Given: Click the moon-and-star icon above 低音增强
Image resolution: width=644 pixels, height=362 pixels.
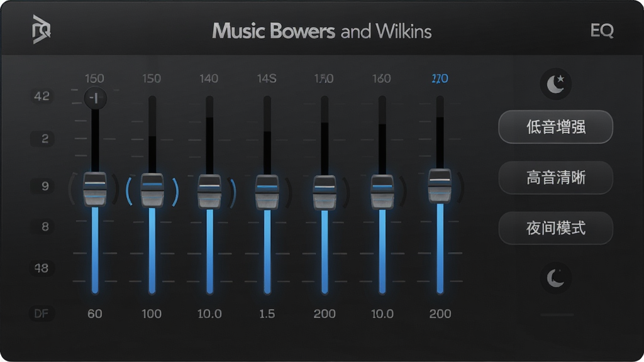Looking at the screenshot, I should [556, 84].
